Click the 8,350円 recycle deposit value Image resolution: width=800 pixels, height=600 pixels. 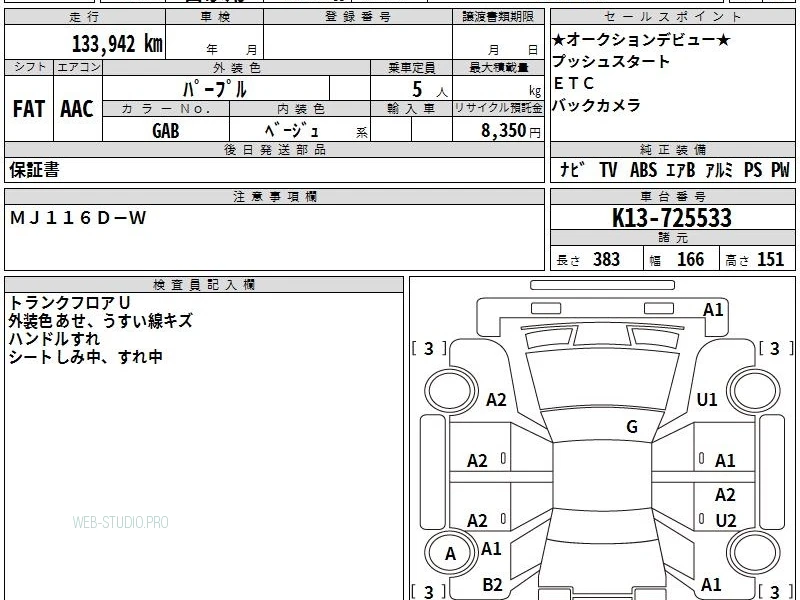point(511,131)
